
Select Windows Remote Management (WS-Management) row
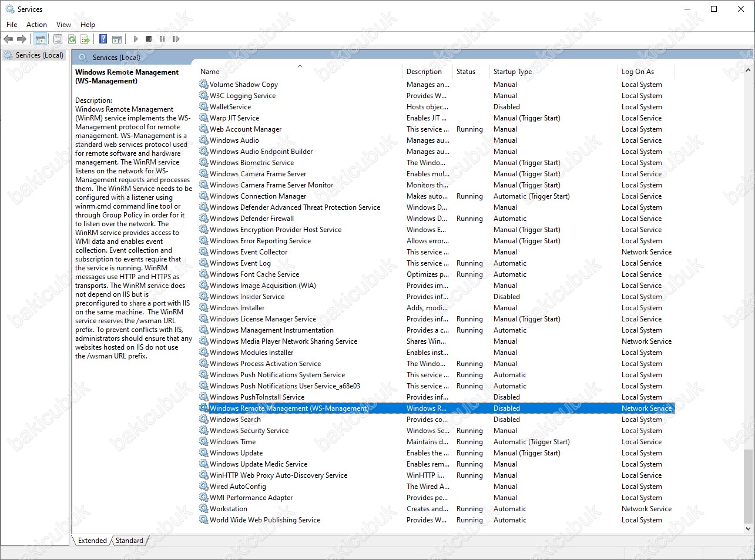[x=437, y=408]
